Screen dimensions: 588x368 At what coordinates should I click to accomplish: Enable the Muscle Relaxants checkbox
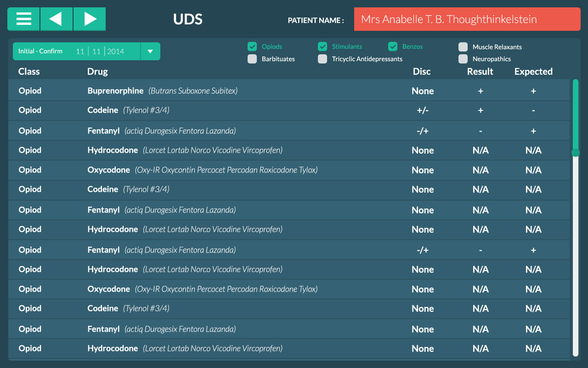tap(463, 47)
